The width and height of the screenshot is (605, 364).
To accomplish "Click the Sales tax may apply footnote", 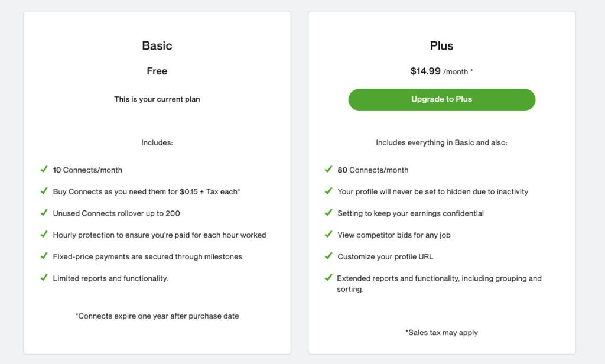I will (x=442, y=332).
